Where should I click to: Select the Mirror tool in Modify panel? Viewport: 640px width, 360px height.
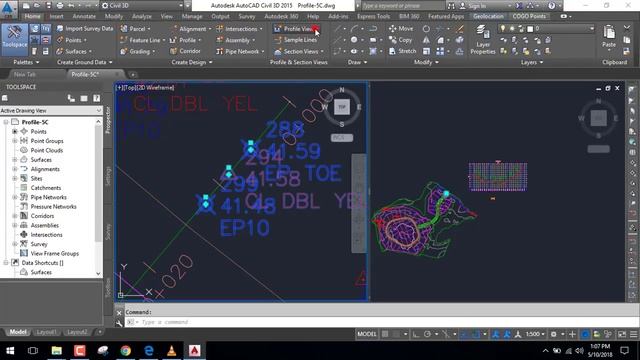[x=426, y=40]
